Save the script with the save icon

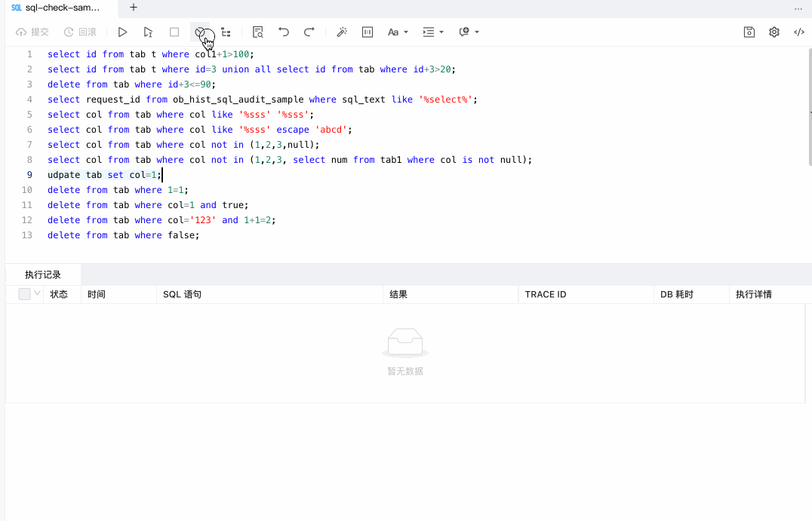(x=749, y=32)
